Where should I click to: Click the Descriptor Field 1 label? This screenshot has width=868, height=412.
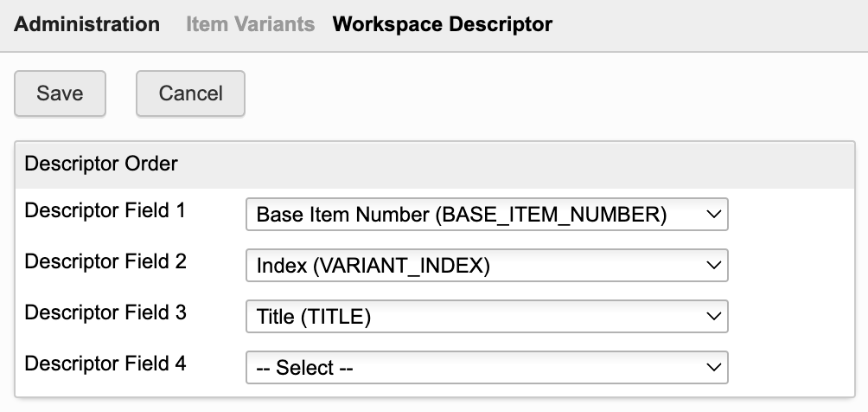(x=105, y=210)
